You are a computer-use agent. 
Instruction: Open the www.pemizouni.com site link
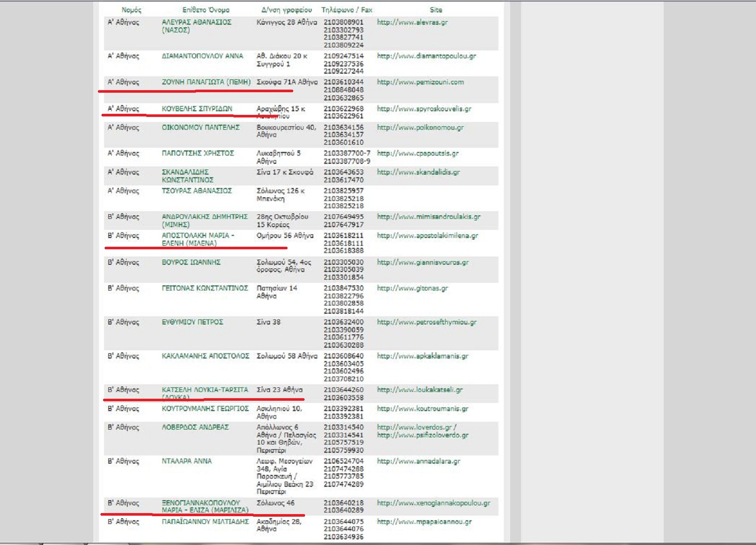click(420, 82)
